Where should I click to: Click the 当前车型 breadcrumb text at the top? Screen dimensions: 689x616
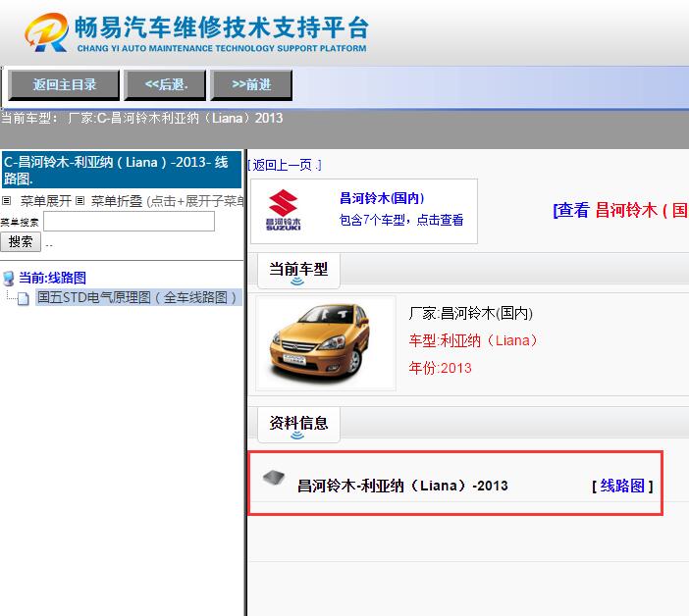pos(141,118)
